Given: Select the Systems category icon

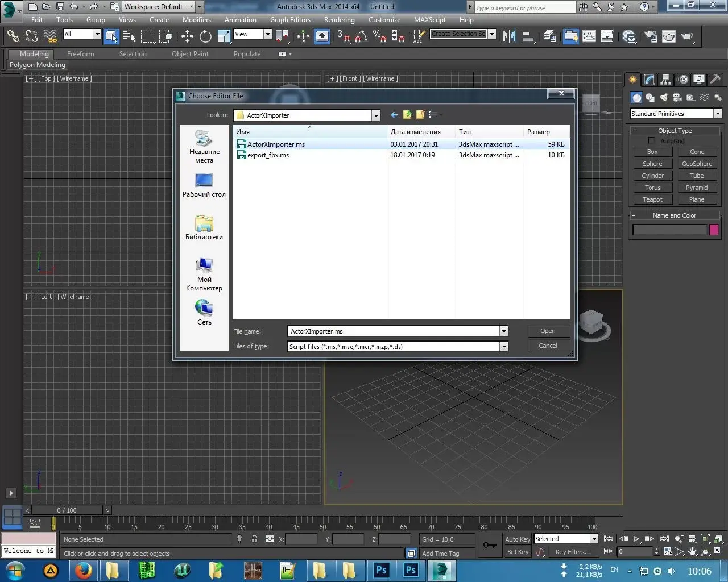Looking at the screenshot, I should pyautogui.click(x=718, y=98).
